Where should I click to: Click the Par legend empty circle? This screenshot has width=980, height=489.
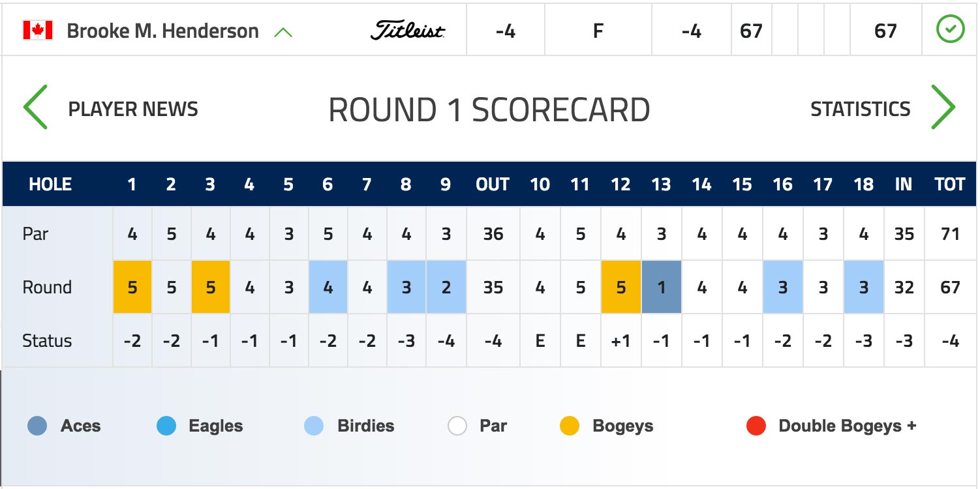point(457,426)
